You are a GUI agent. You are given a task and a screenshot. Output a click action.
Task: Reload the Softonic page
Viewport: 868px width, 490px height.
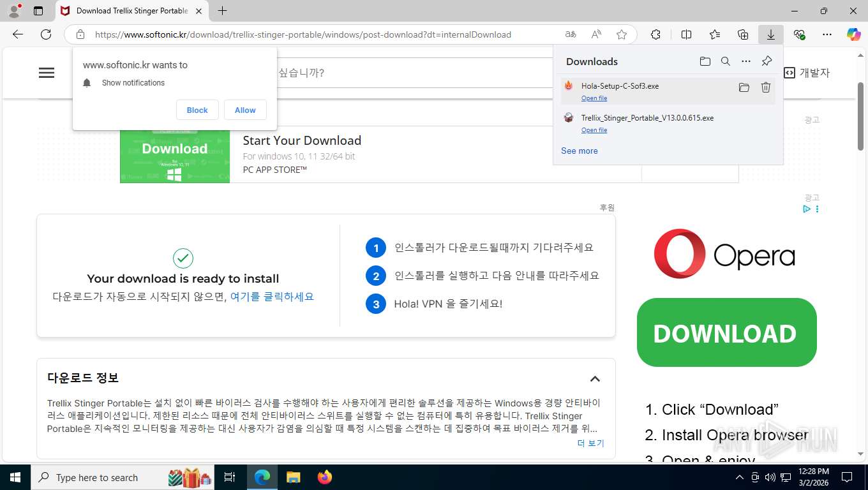click(46, 34)
